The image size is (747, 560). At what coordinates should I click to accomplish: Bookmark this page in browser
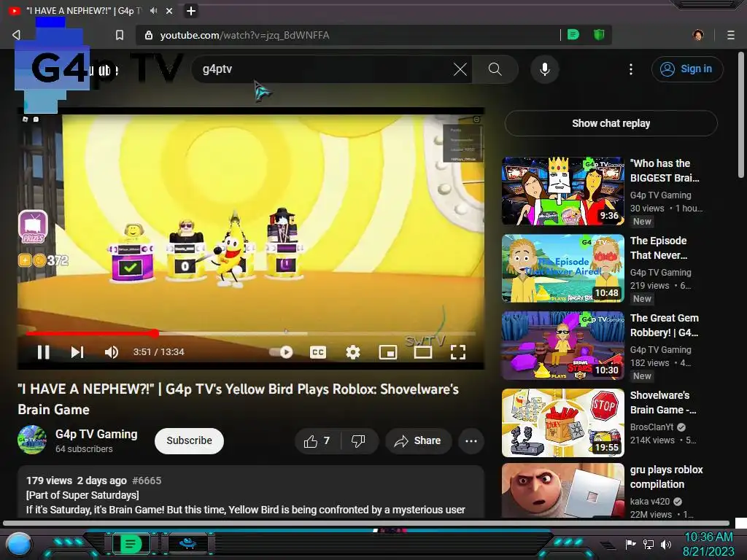(x=120, y=35)
